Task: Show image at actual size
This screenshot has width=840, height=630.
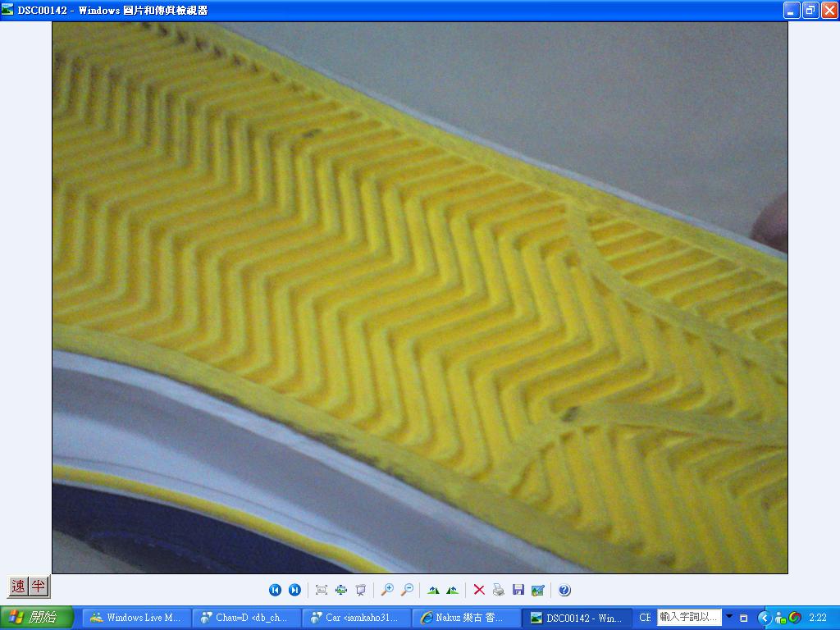Action: pyautogui.click(x=340, y=590)
